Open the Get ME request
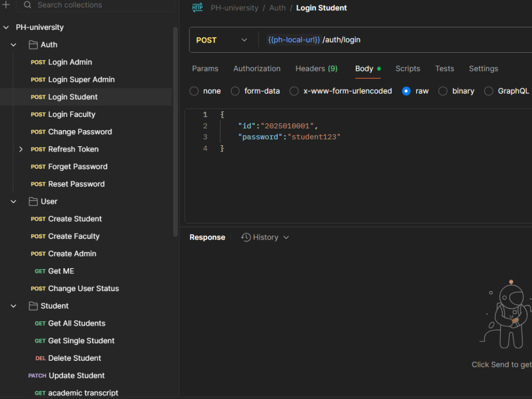532x399 pixels. pos(54,271)
